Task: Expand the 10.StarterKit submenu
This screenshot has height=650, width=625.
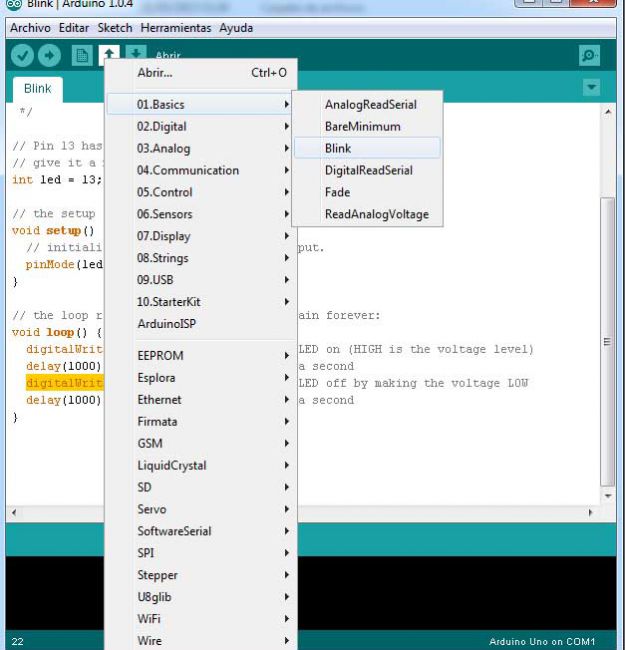Action: (x=200, y=302)
